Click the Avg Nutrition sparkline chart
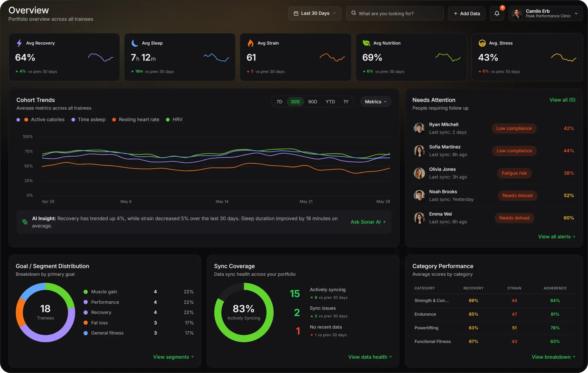Screen dimensions: 588x373 448,57
